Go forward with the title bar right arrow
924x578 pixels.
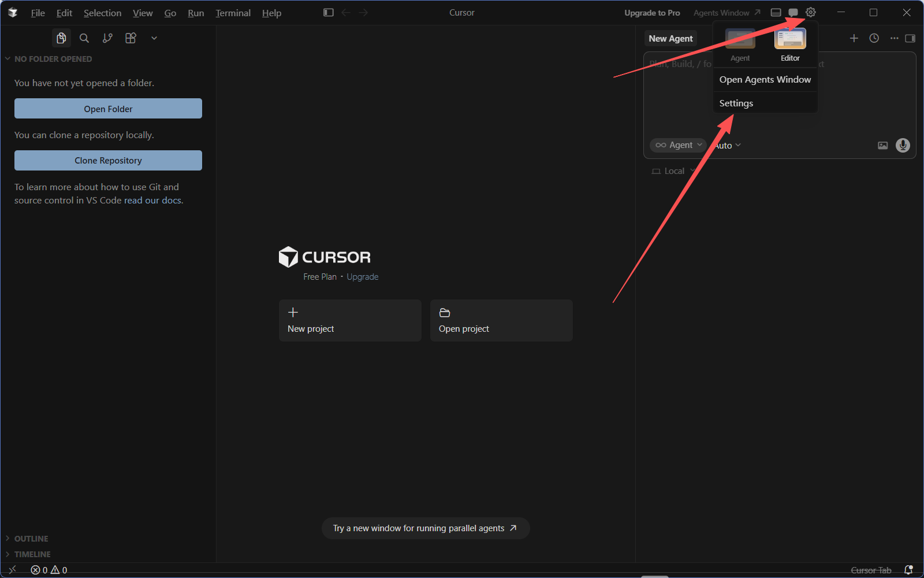363,12
